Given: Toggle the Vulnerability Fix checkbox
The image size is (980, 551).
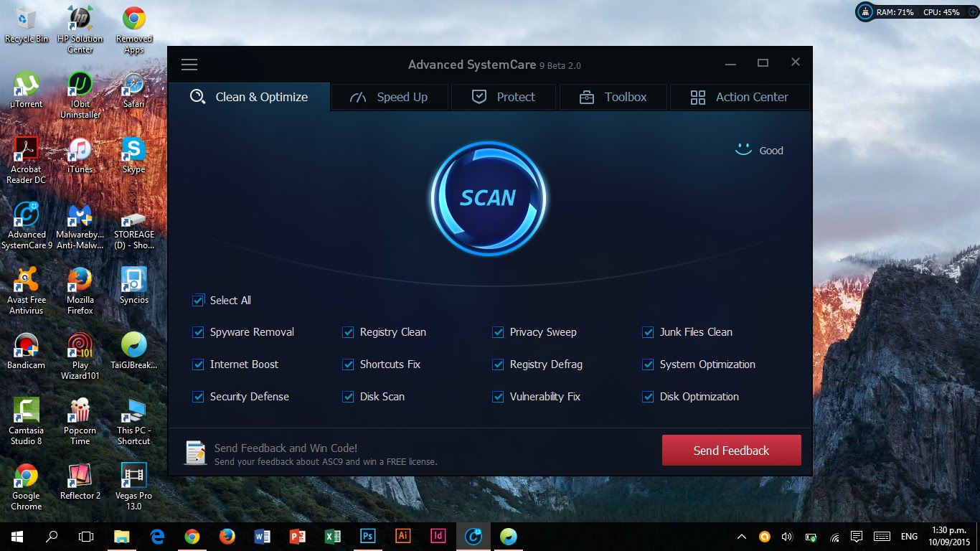Looking at the screenshot, I should point(499,397).
